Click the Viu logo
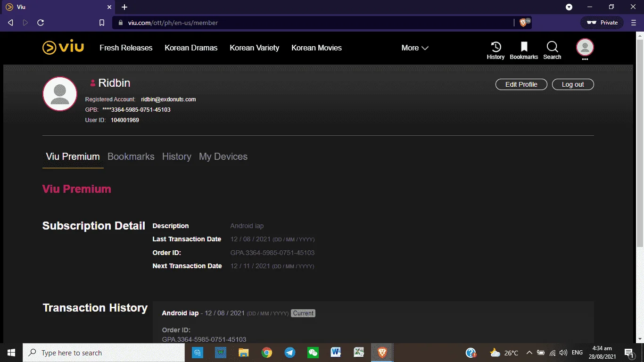The height and width of the screenshot is (362, 644). pos(63,48)
